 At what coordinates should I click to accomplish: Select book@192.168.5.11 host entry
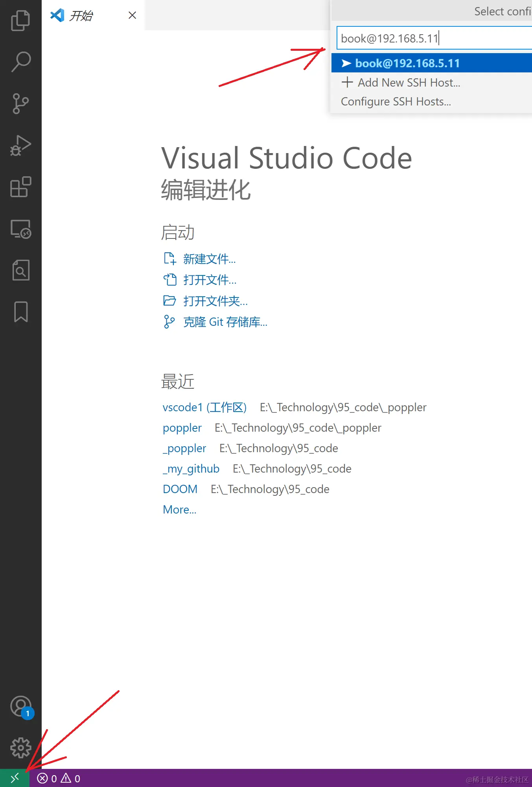coord(432,63)
